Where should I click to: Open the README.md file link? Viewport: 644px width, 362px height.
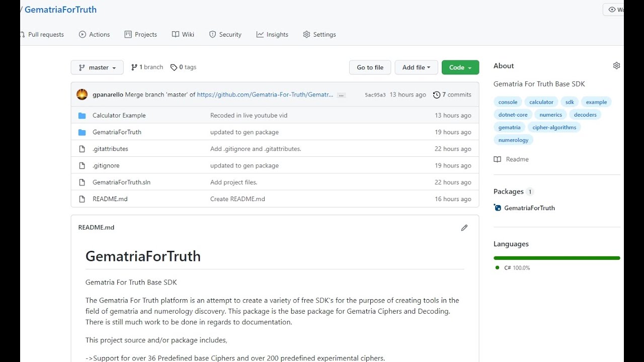[x=110, y=199]
